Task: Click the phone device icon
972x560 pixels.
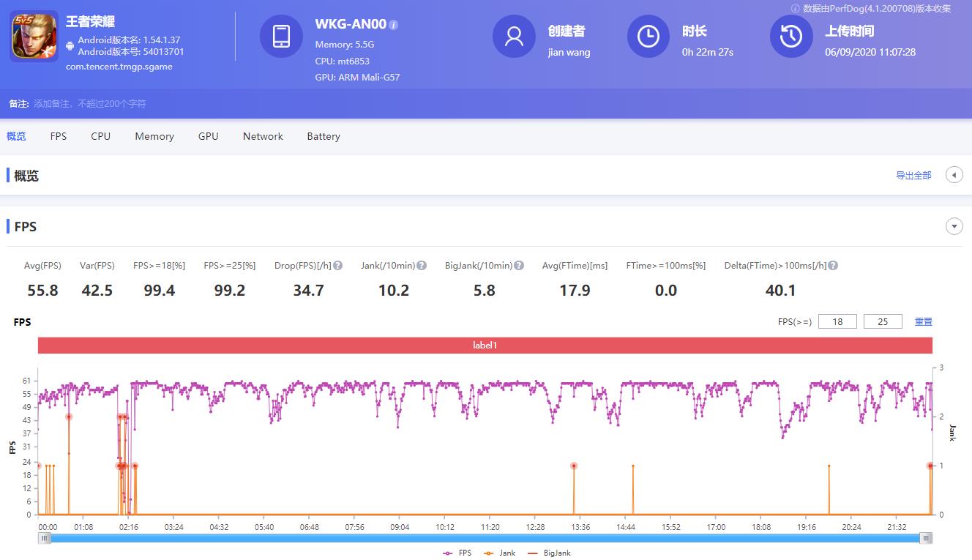Action: (x=281, y=36)
